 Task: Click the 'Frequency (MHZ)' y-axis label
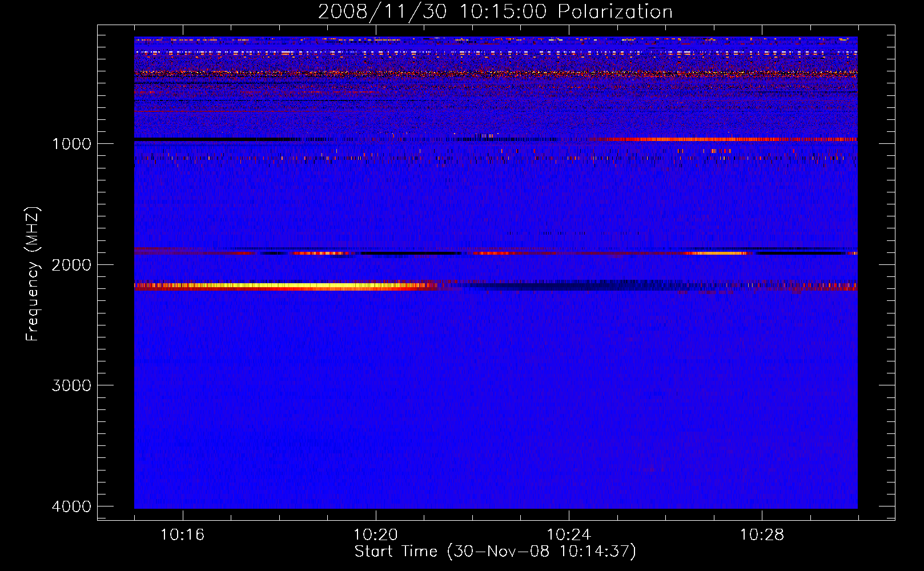click(33, 274)
